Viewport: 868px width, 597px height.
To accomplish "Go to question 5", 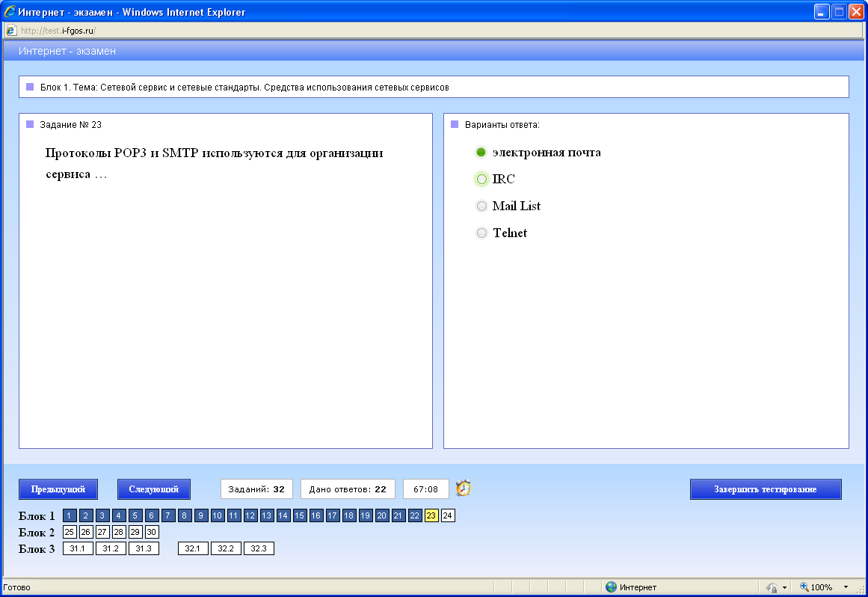I will pos(135,515).
